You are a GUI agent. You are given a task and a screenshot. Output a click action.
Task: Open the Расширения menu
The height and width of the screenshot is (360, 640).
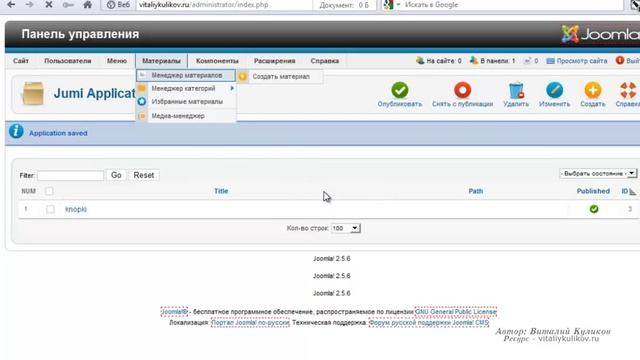pos(274,61)
